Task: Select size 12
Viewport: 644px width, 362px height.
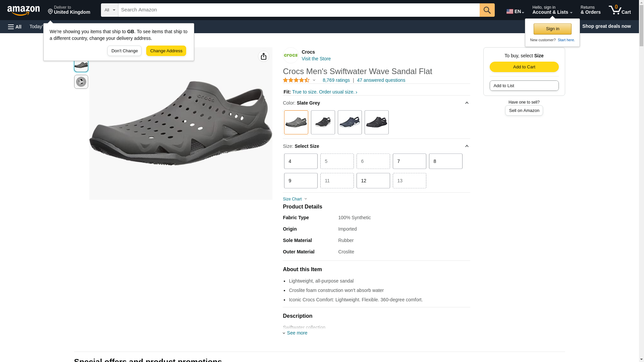Action: (x=373, y=181)
